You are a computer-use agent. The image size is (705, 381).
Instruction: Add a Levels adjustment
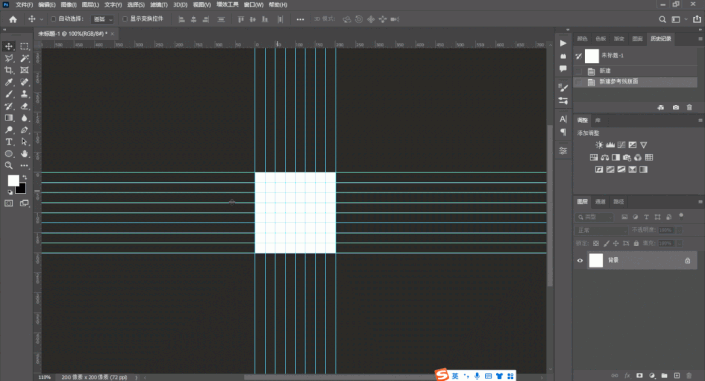pyautogui.click(x=610, y=145)
